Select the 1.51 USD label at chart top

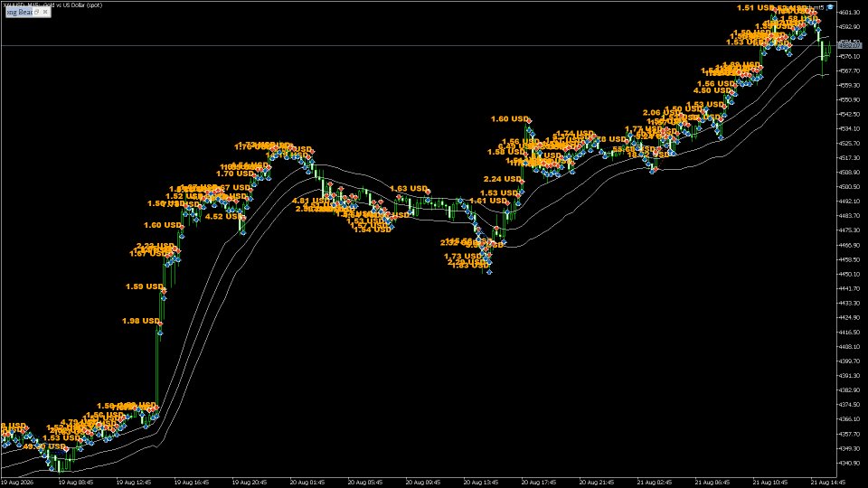[x=756, y=8]
